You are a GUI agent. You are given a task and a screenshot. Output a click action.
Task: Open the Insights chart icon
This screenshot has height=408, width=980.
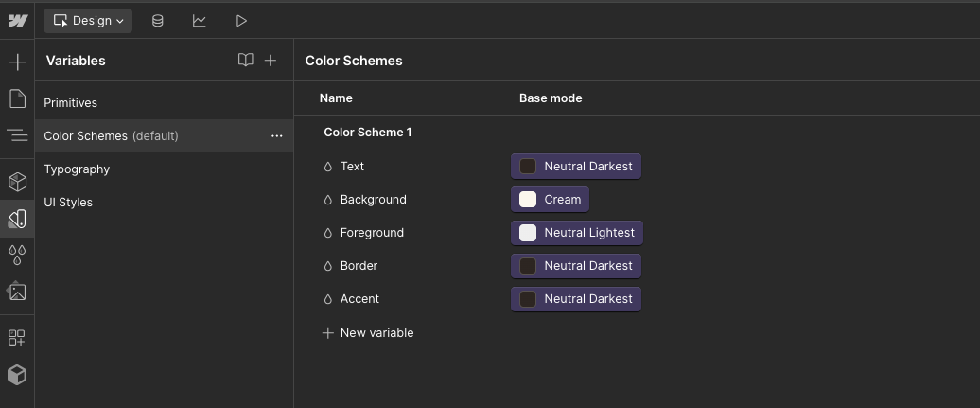(x=200, y=20)
